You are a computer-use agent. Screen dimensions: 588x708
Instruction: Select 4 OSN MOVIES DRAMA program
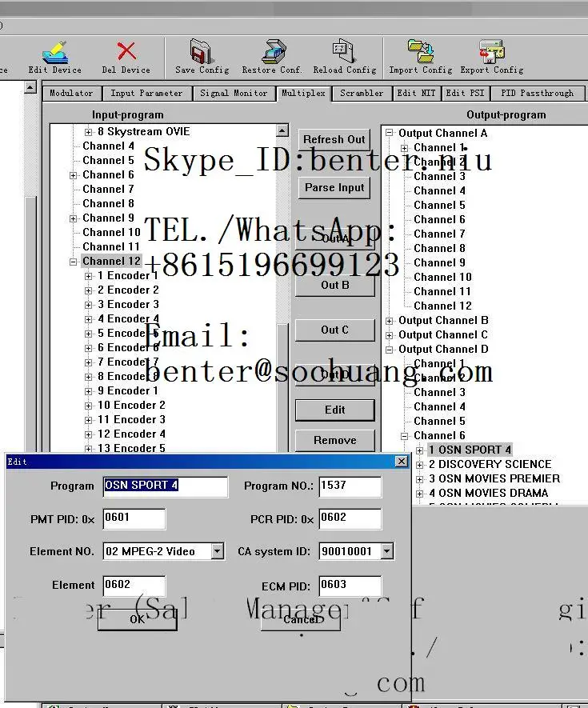488,493
